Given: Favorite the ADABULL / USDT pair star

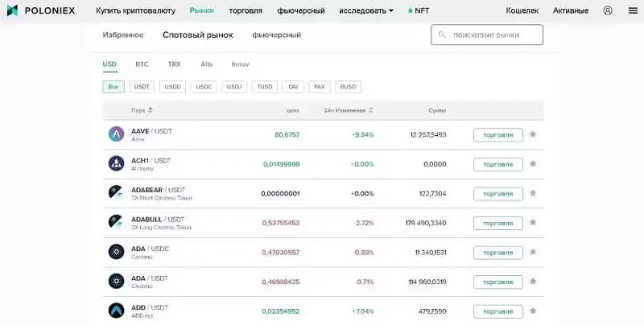Looking at the screenshot, I should (533, 222).
